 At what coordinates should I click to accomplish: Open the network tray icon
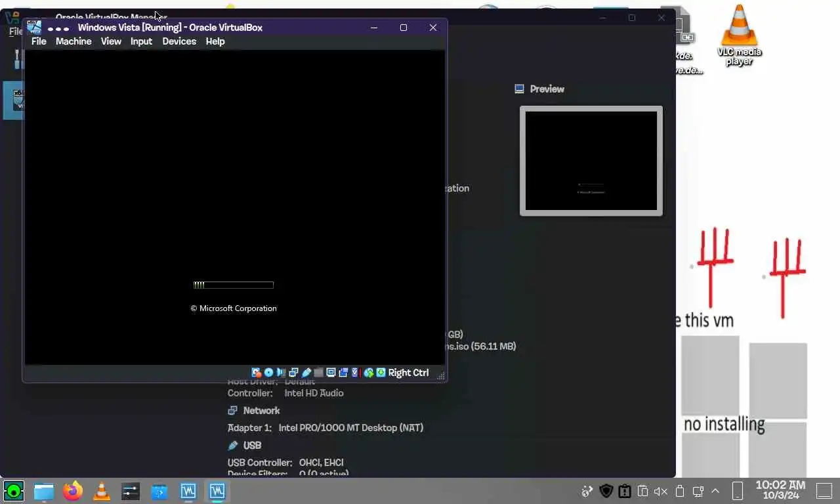tap(698, 491)
